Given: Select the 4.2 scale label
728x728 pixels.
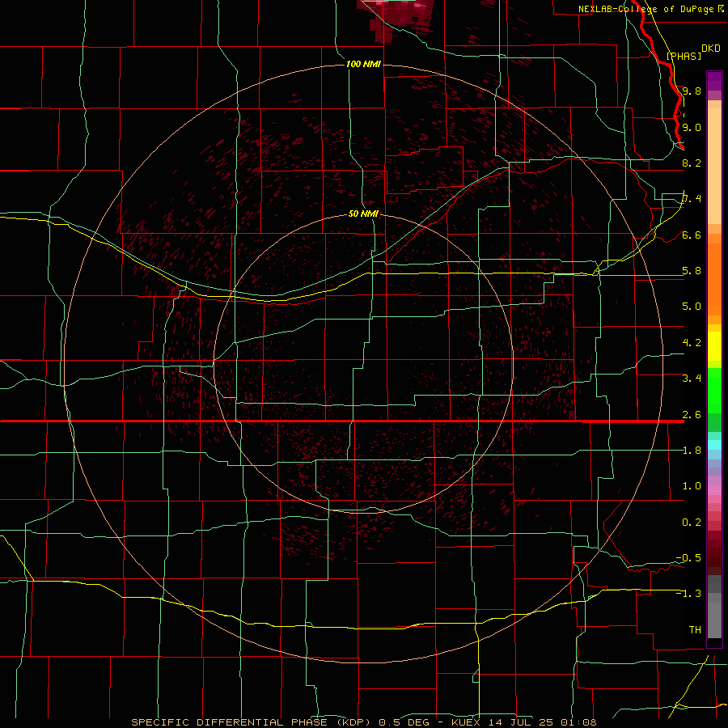Looking at the screenshot, I should coord(692,342).
